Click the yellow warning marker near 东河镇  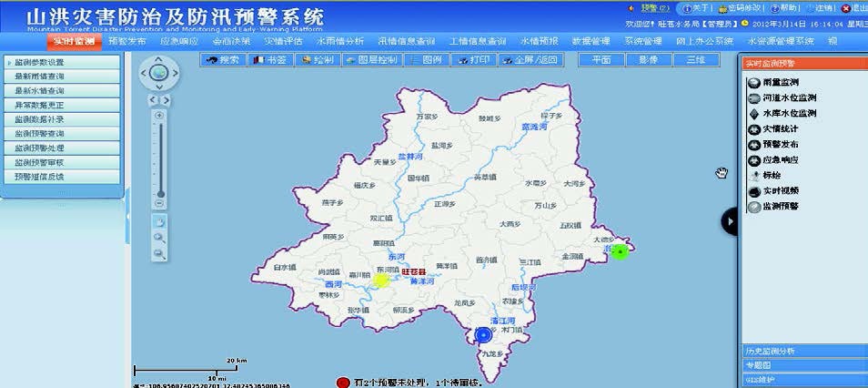381,280
